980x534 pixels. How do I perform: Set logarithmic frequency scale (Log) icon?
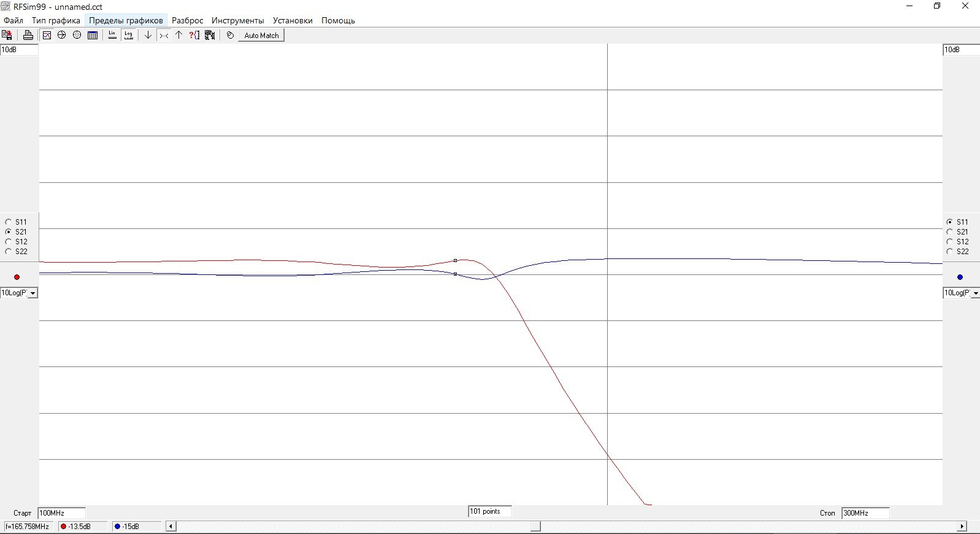(x=128, y=36)
